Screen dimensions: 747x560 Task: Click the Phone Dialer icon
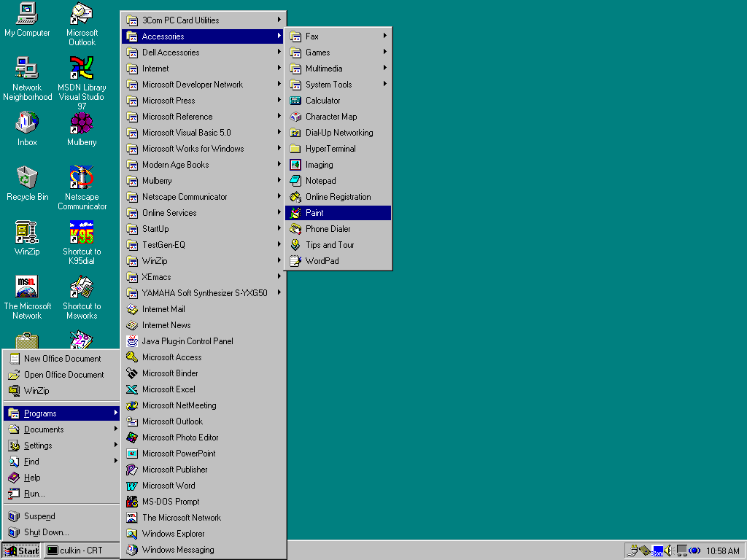tap(295, 229)
